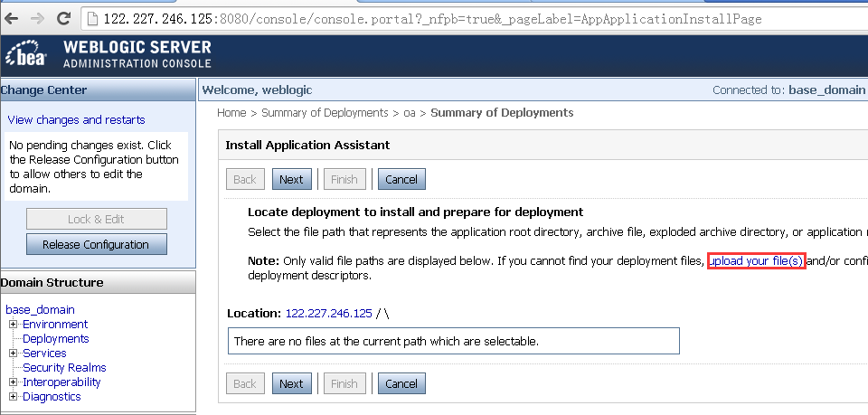Open Security Realms in Domain Structure
Screen dimensions: 868x415
tap(64, 367)
